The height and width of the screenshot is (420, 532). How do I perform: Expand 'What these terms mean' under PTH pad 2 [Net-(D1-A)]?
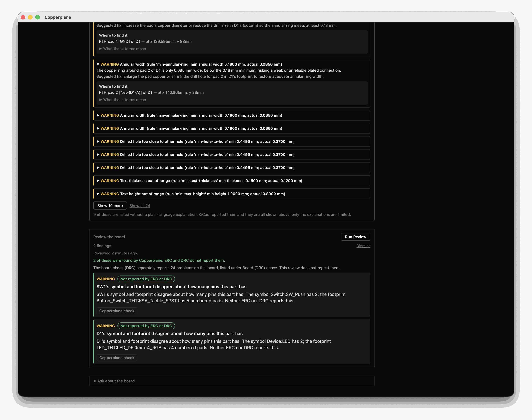coord(123,100)
